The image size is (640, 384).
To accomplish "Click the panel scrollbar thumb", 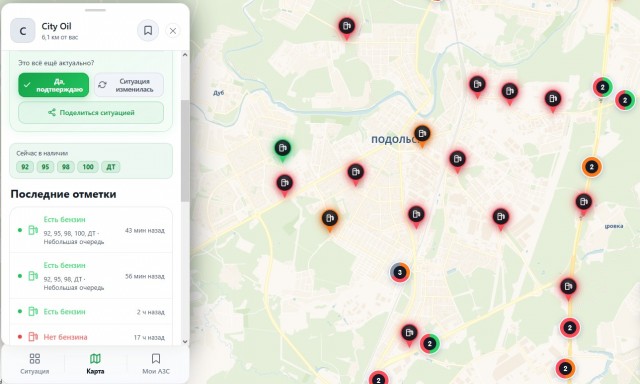I will tap(185, 151).
